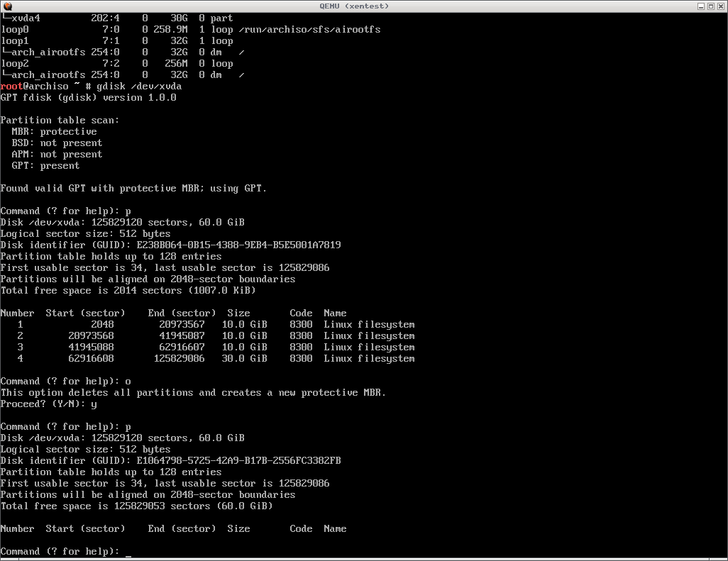Screen dimensions: 728x561
Task: Minimize the QEMU xentest window
Action: pyautogui.click(x=700, y=6)
